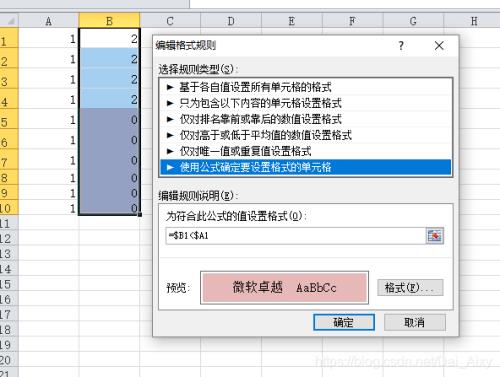Select column G header
The image size is (500, 377).
click(x=413, y=21)
